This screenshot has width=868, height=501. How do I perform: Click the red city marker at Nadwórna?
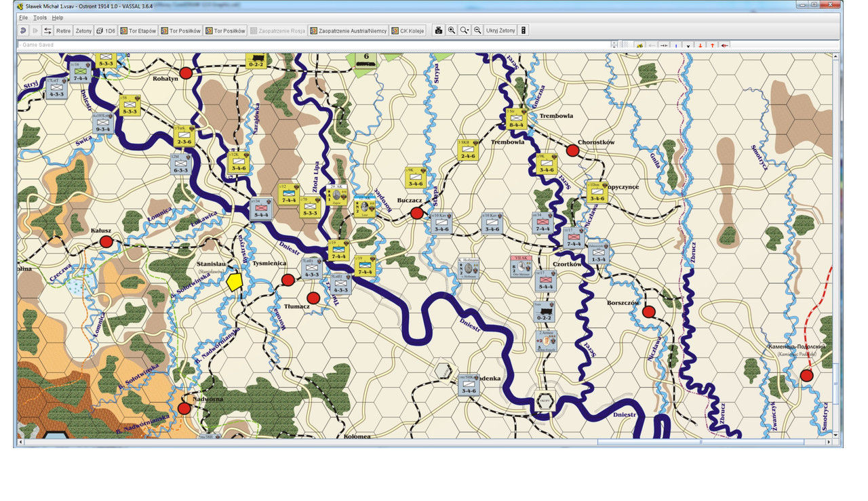(x=184, y=408)
